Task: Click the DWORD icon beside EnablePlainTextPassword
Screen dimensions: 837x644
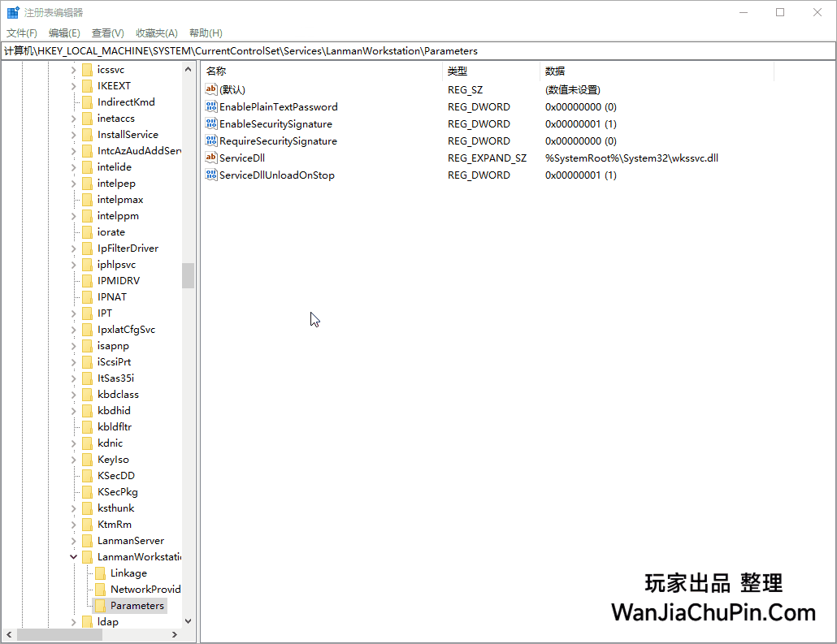Action: (211, 106)
